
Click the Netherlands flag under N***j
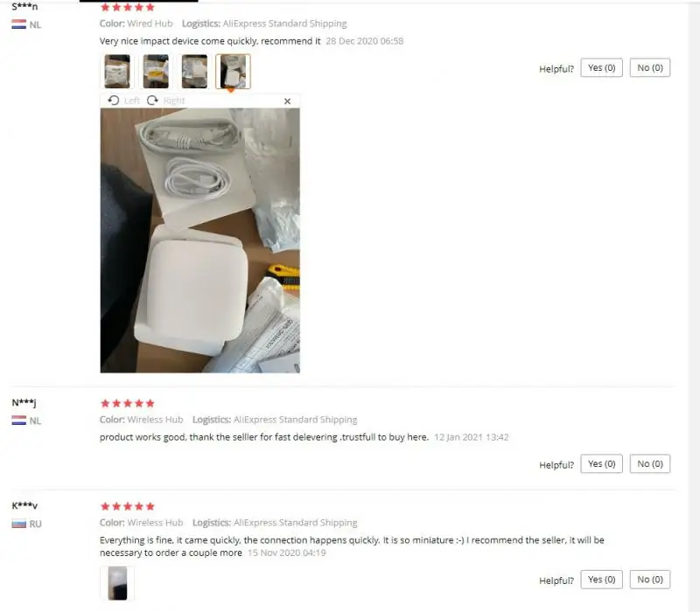(18, 421)
